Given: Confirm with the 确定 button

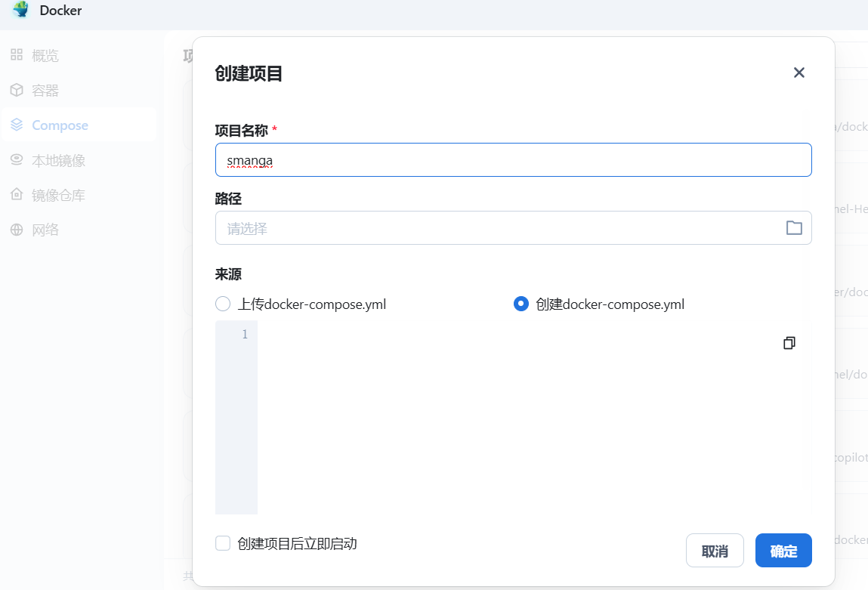Looking at the screenshot, I should coord(783,551).
